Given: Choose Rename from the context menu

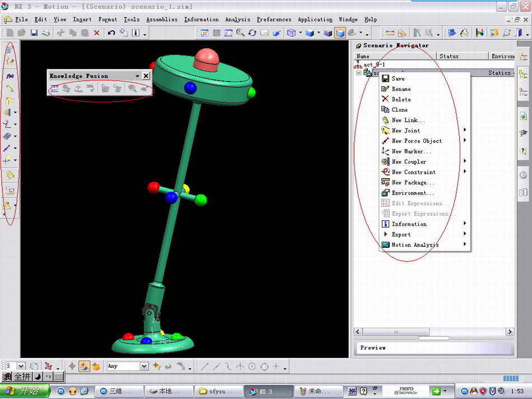Looking at the screenshot, I should (x=424, y=89).
